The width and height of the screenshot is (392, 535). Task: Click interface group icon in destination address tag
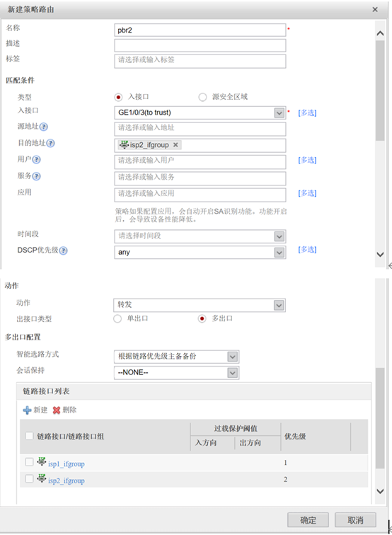click(124, 144)
